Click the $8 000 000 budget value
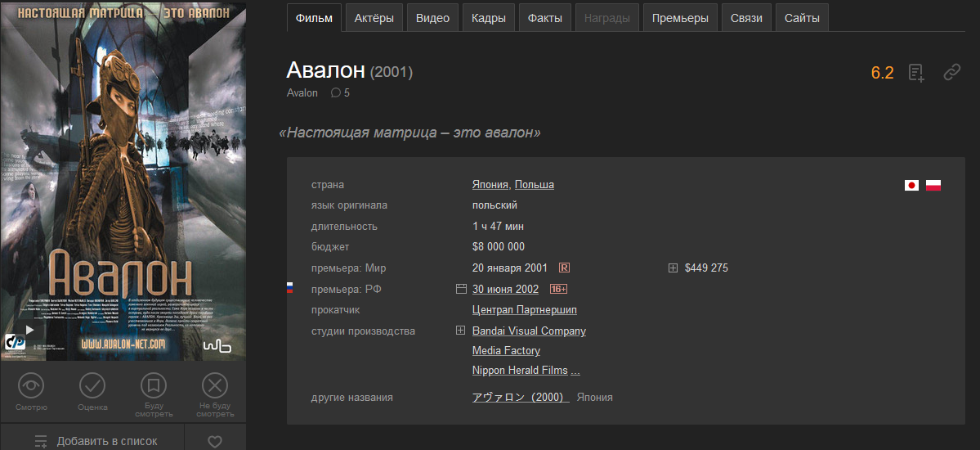 [x=498, y=246]
